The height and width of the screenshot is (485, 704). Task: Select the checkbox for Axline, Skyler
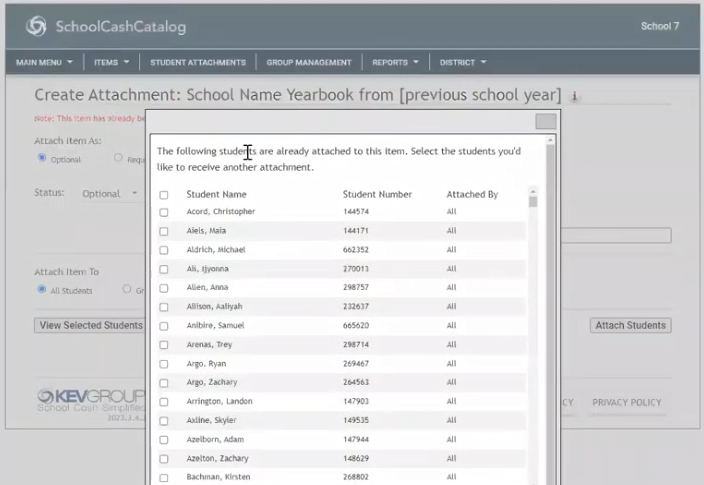coord(164,421)
